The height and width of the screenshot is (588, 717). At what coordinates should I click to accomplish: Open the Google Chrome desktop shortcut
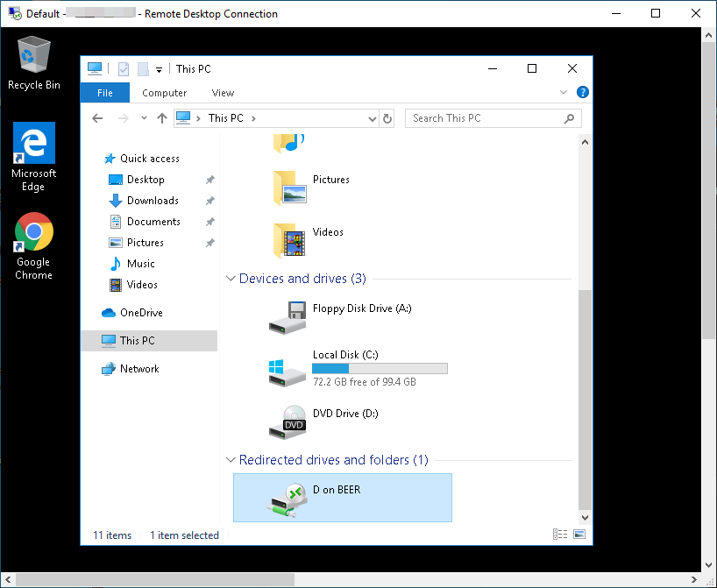pyautogui.click(x=33, y=244)
